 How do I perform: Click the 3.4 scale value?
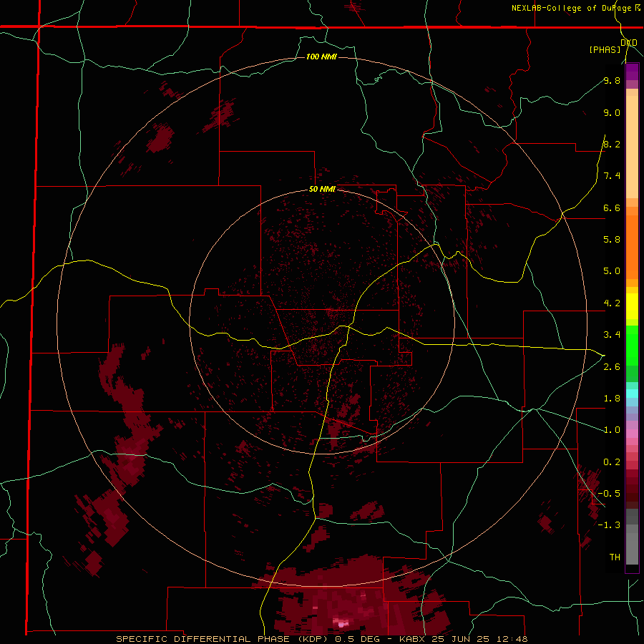(x=612, y=335)
